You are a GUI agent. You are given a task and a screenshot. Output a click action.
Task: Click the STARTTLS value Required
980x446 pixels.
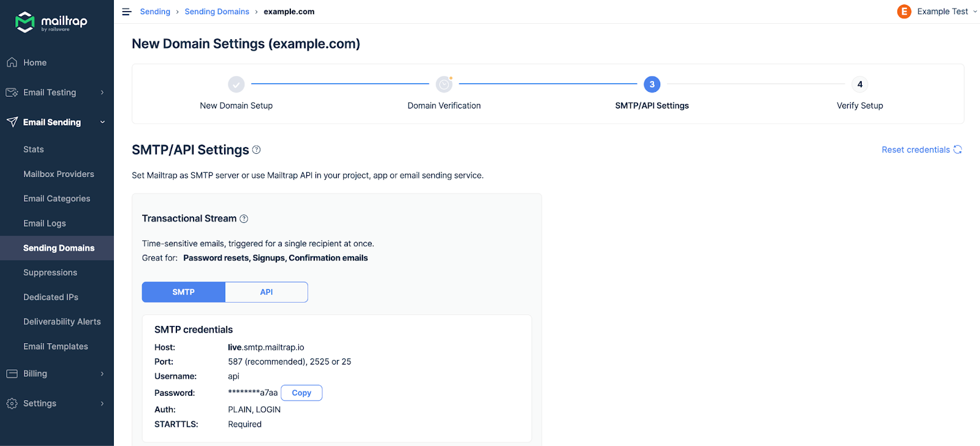click(244, 424)
